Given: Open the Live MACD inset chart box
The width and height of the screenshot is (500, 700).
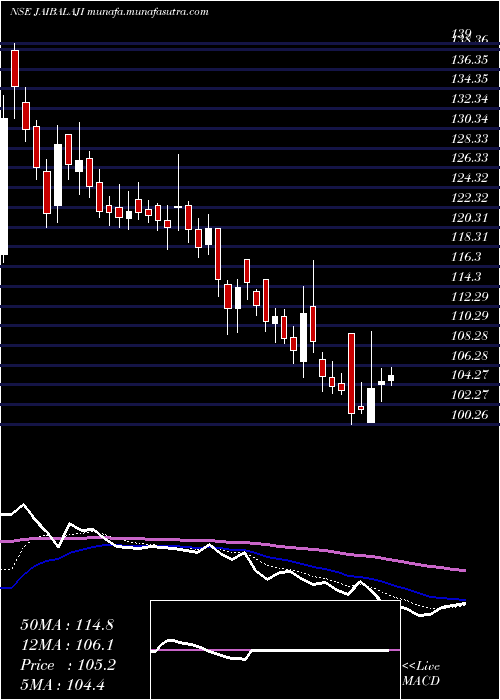Looking at the screenshot, I should tap(275, 650).
